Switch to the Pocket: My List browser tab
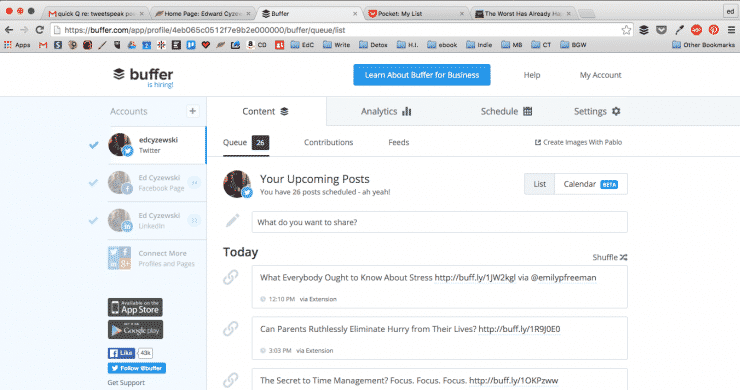This screenshot has width=740, height=390. pyautogui.click(x=416, y=14)
